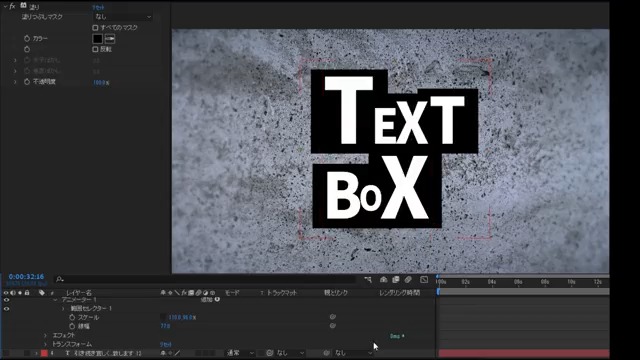Image resolution: width=640 pixels, height=360 pixels.
Task: Open the 追加 add-property menu button
Action: pos(217,300)
